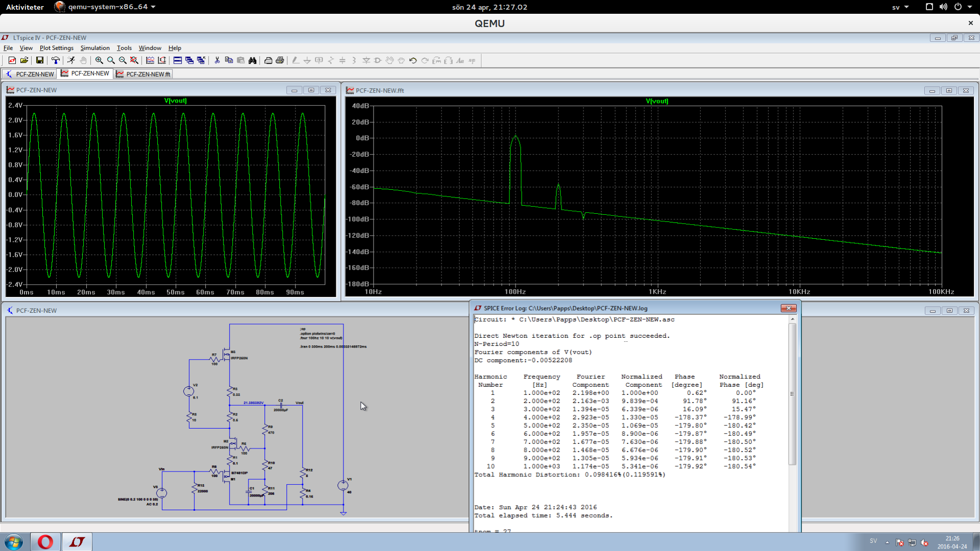Click the date and time in top bar
Image resolution: width=980 pixels, height=551 pixels.
click(x=489, y=7)
